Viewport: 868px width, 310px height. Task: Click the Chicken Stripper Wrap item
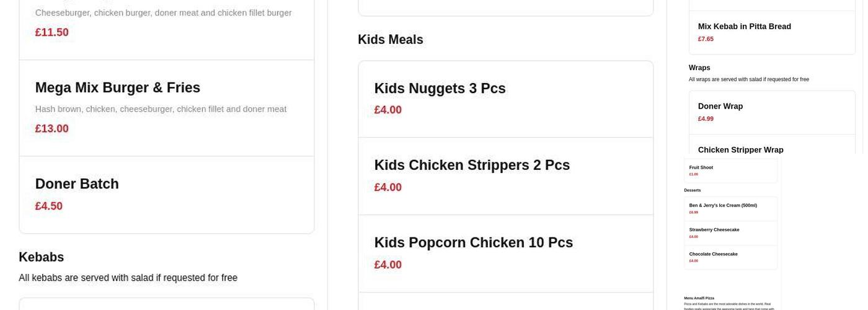pyautogui.click(x=740, y=149)
